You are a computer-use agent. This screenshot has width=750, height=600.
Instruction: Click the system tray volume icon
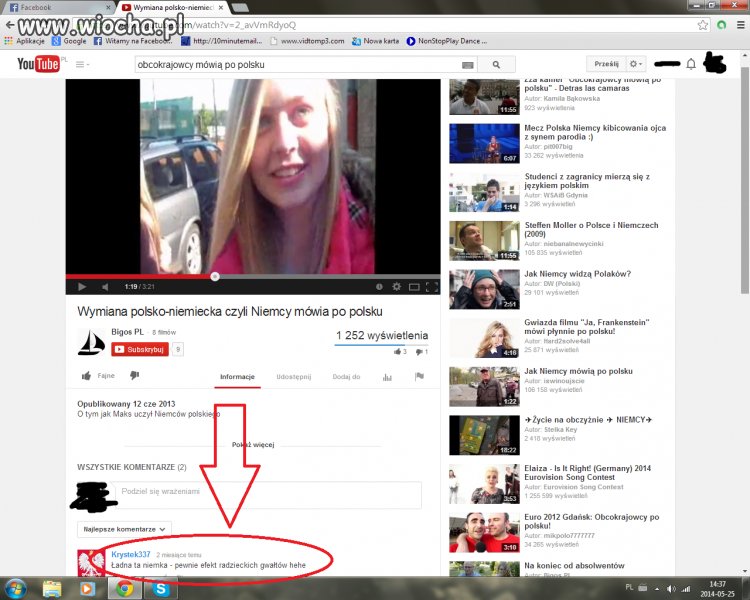click(672, 589)
